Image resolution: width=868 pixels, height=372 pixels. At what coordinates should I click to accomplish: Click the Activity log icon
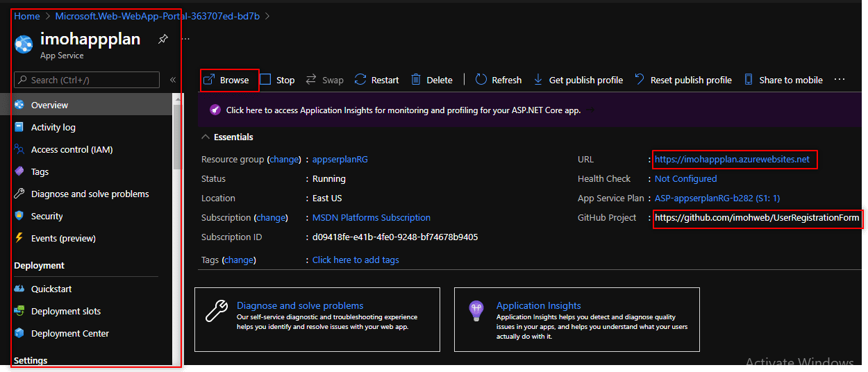19,127
